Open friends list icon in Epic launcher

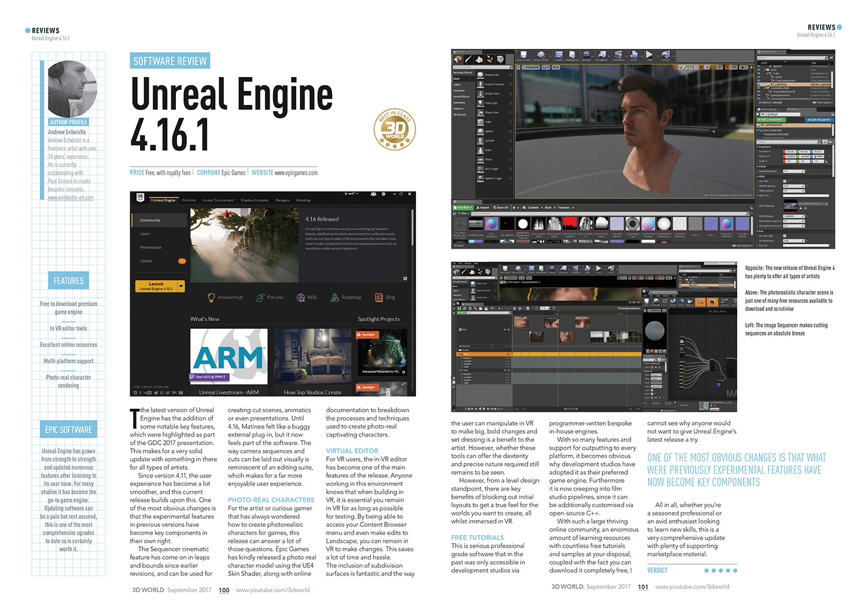tap(373, 194)
